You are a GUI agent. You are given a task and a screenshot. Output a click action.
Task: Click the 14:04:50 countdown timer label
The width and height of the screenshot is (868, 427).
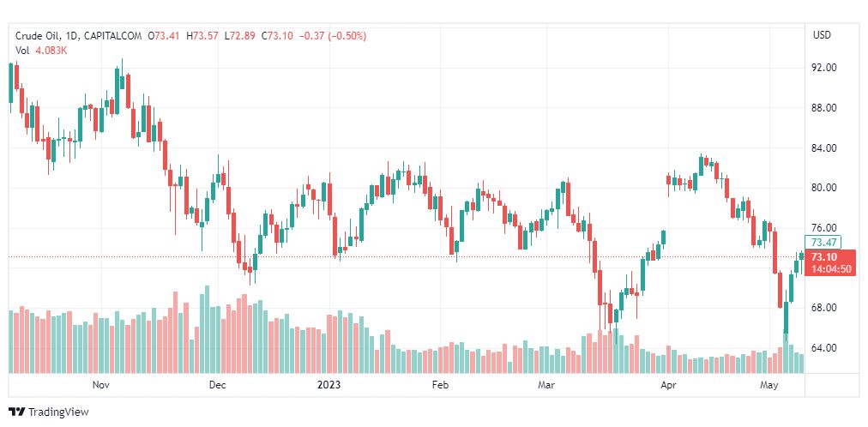[x=831, y=269]
